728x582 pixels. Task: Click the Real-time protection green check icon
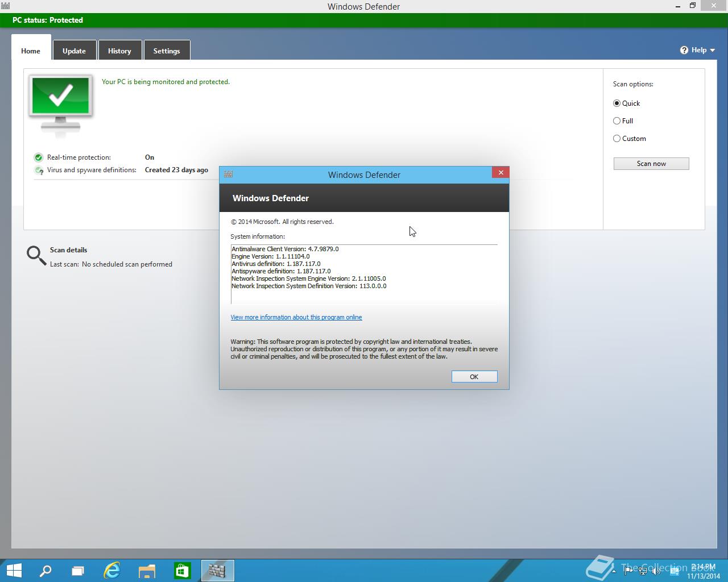click(x=39, y=157)
